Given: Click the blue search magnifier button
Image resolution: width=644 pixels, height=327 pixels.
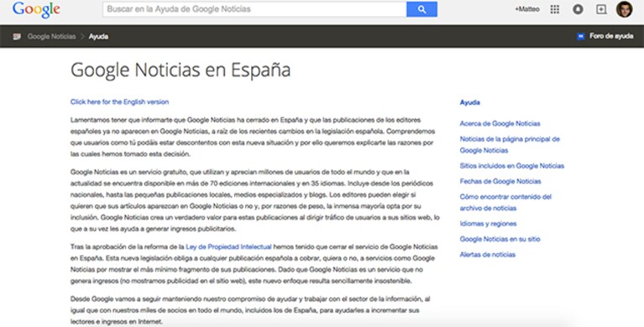Looking at the screenshot, I should pyautogui.click(x=421, y=9).
